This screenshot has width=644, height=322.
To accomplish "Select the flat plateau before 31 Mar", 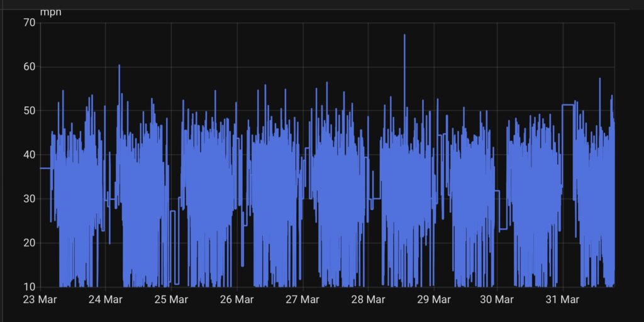I will coord(567,105).
